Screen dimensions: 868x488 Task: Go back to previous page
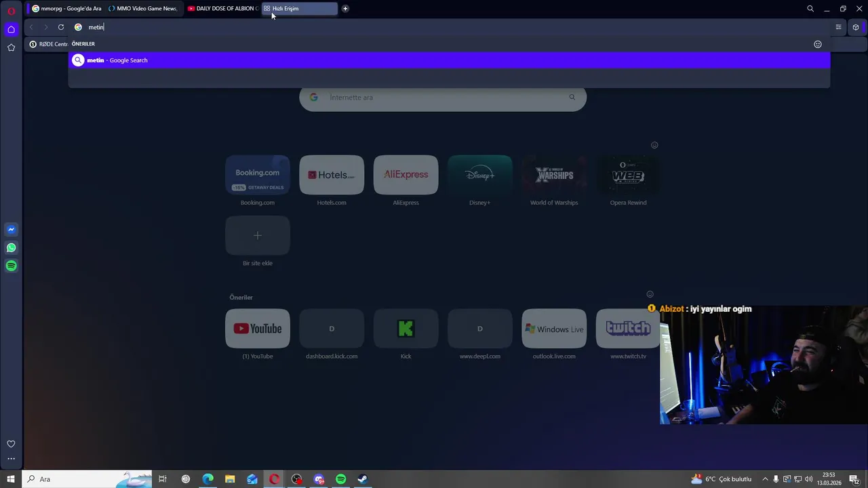[x=31, y=27]
